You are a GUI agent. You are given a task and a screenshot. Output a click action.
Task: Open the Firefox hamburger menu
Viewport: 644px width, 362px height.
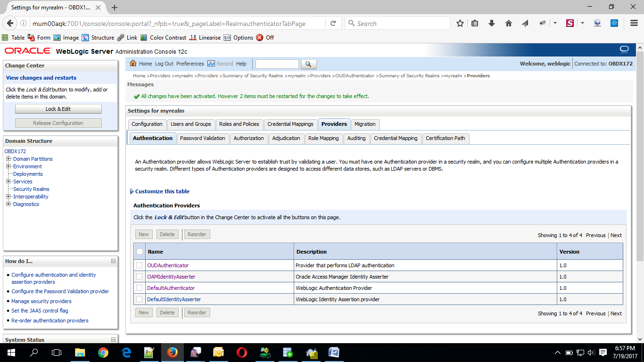point(634,23)
